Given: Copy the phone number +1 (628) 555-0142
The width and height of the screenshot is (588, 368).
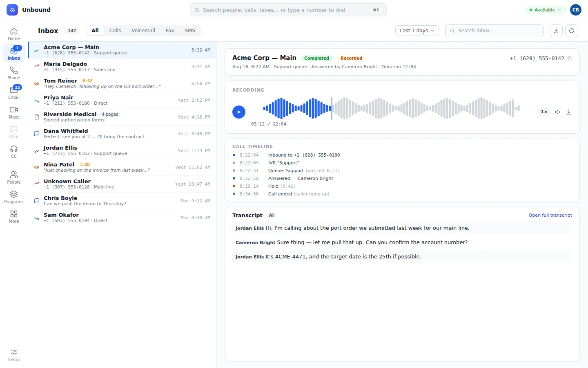Looking at the screenshot, I should pos(570,58).
